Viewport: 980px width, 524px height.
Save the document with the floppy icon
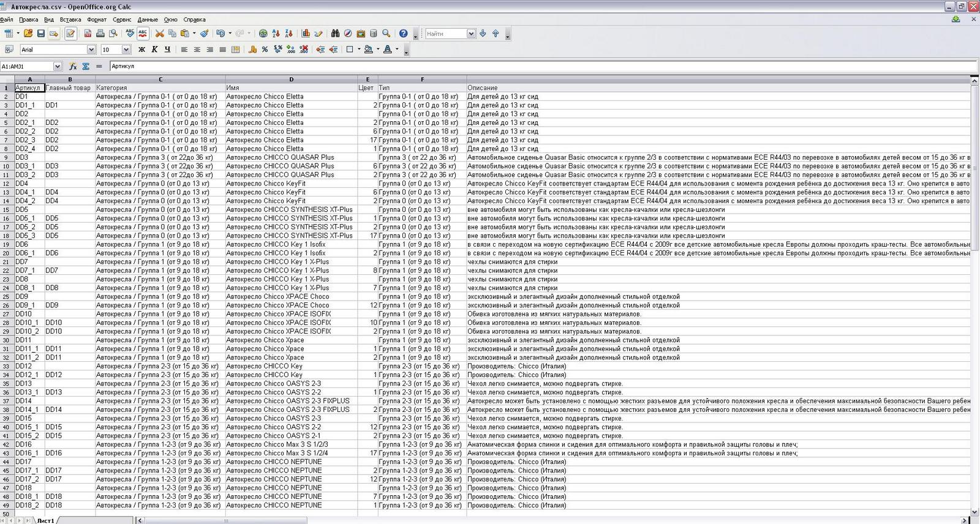[x=41, y=34]
